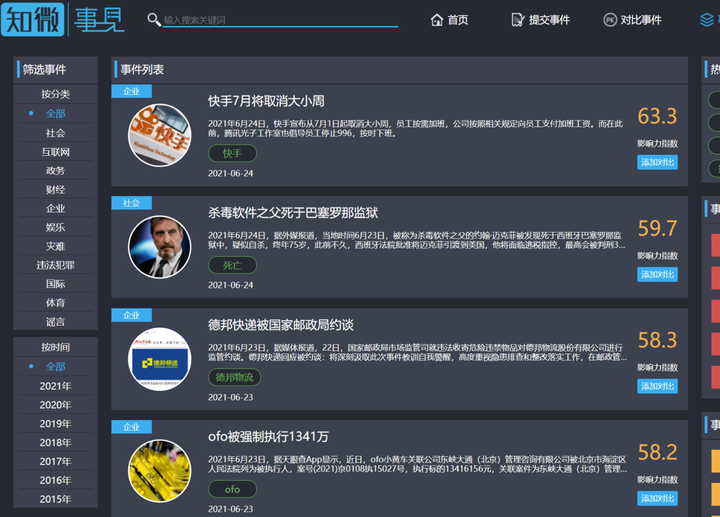Image resolution: width=720 pixels, height=517 pixels.
Task: Select 全部 under 按时间 filter
Action: [x=56, y=366]
